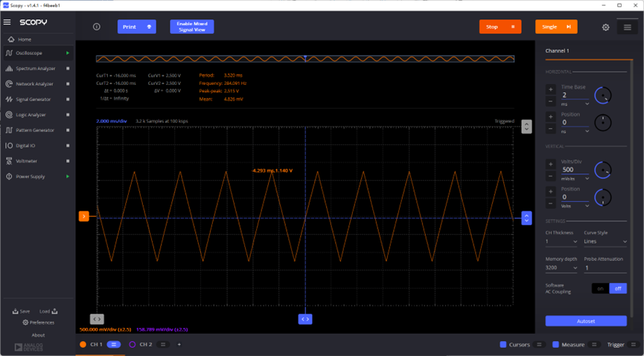The height and width of the screenshot is (356, 644).
Task: Toggle the Measure checkbox
Action: pyautogui.click(x=555, y=345)
